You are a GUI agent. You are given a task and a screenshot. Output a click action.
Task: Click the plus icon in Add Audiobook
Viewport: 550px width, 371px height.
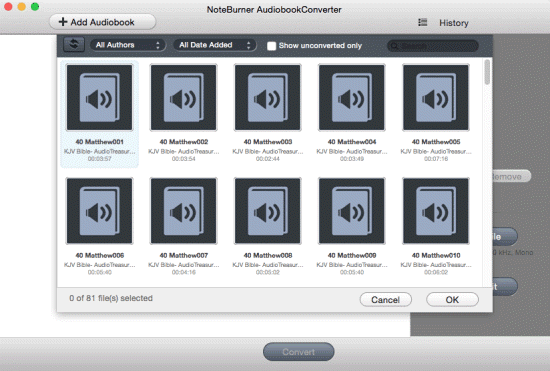tap(63, 22)
